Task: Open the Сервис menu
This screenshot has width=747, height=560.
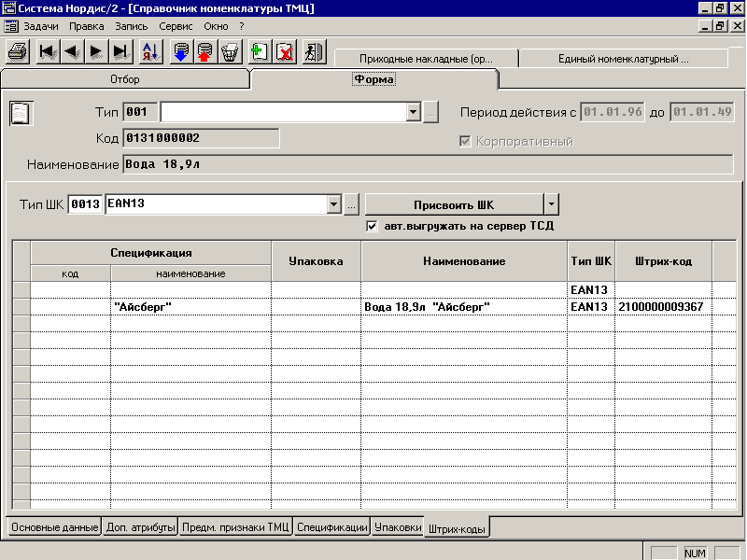Action: tap(176, 26)
